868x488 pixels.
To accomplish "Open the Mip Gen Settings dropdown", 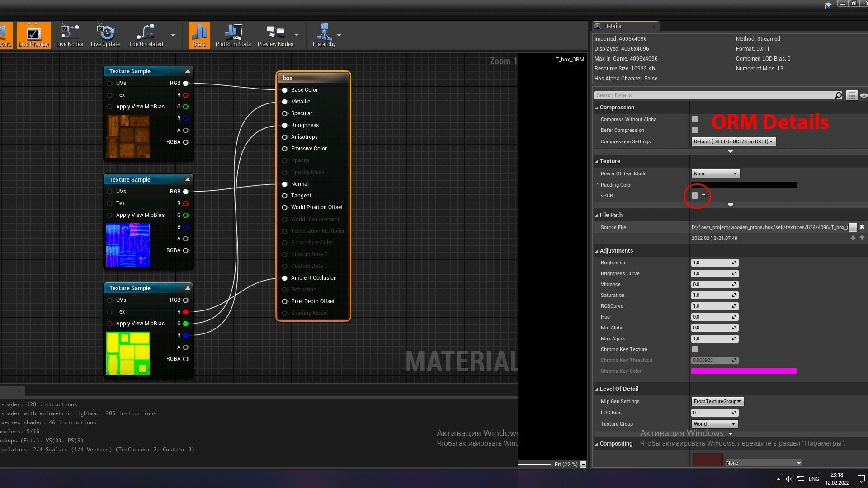I will (x=717, y=401).
